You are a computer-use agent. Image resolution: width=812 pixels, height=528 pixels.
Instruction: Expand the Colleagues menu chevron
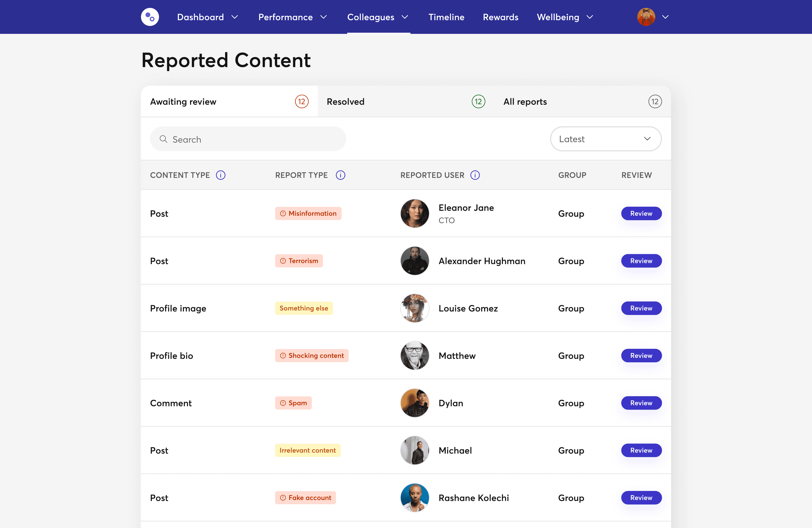pos(405,17)
